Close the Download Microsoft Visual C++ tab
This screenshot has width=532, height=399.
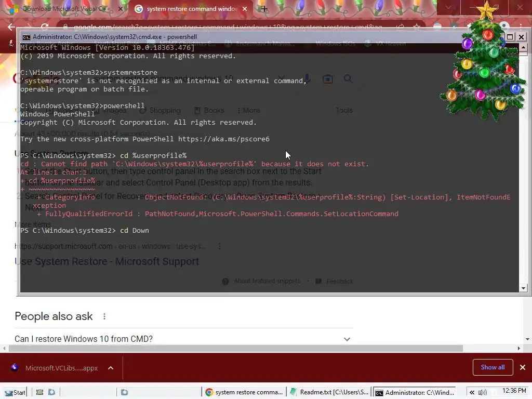120,9
